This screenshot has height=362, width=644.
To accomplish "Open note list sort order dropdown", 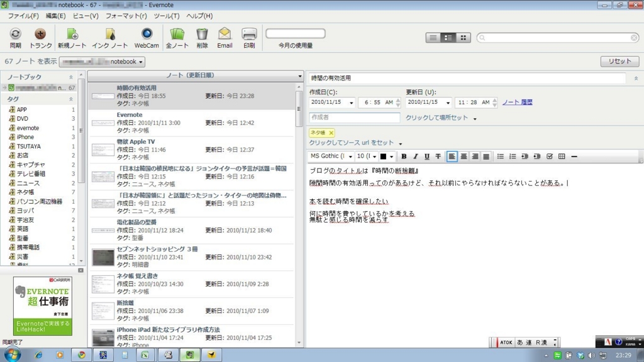I will 300,76.
